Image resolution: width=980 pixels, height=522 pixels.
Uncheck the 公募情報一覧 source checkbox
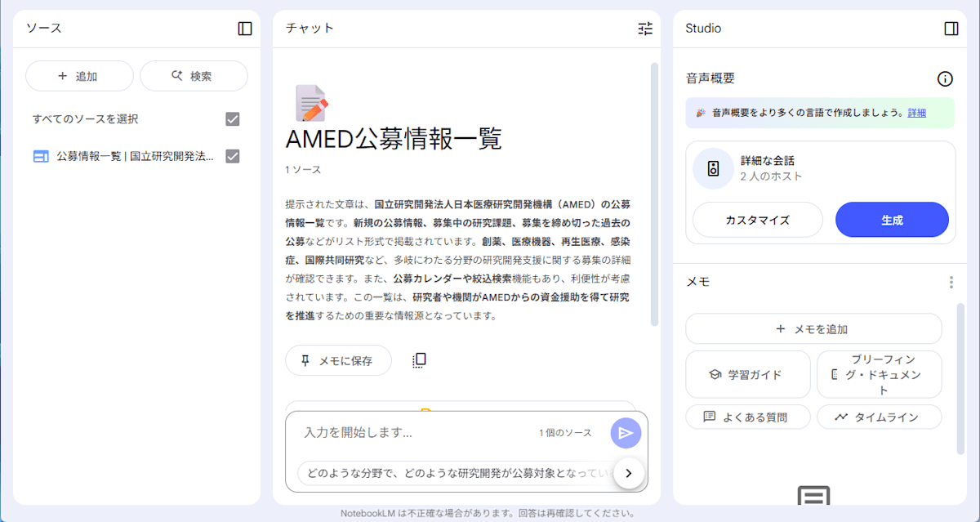[x=233, y=156]
